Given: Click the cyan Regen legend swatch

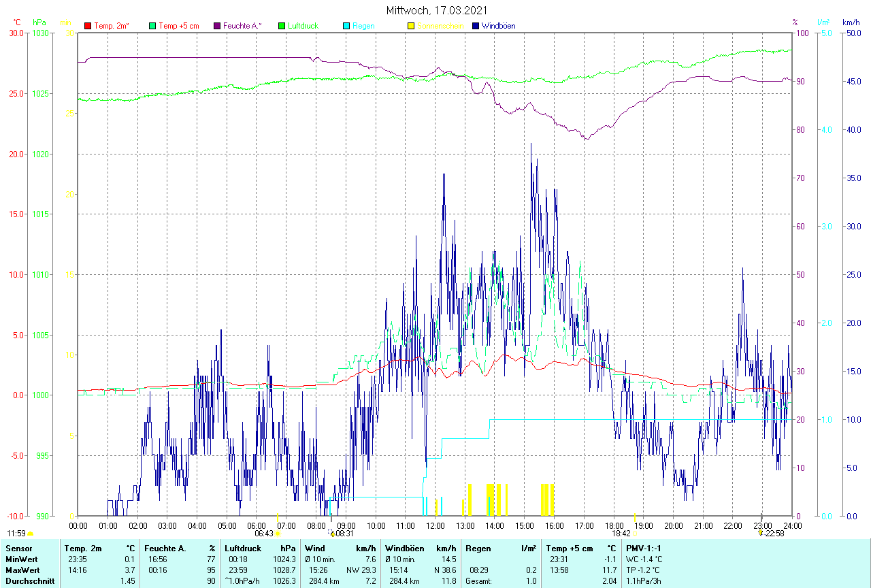Looking at the screenshot, I should coord(346,26).
